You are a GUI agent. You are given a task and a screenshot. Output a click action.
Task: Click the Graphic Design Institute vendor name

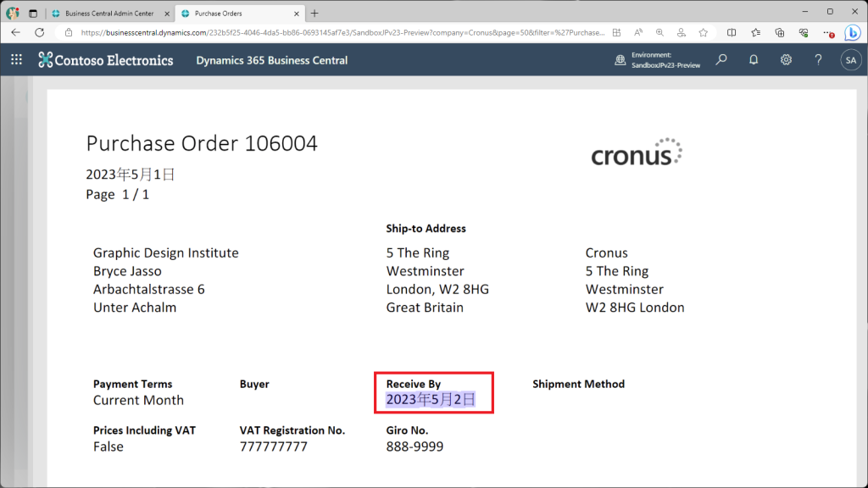coord(165,252)
